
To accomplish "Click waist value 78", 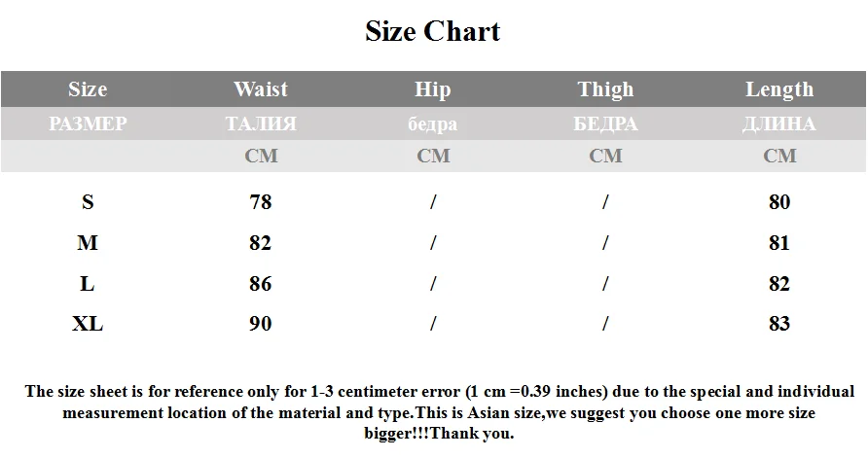I will (x=261, y=202).
